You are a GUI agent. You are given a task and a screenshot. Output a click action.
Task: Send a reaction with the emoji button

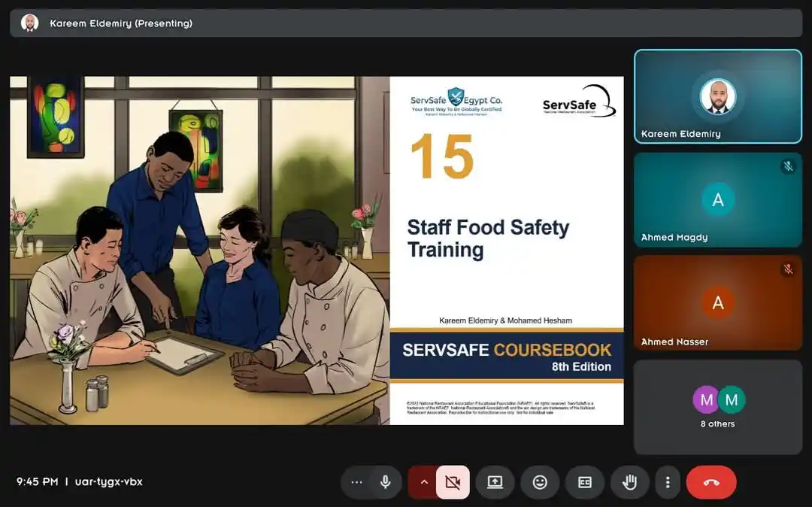[x=540, y=483]
